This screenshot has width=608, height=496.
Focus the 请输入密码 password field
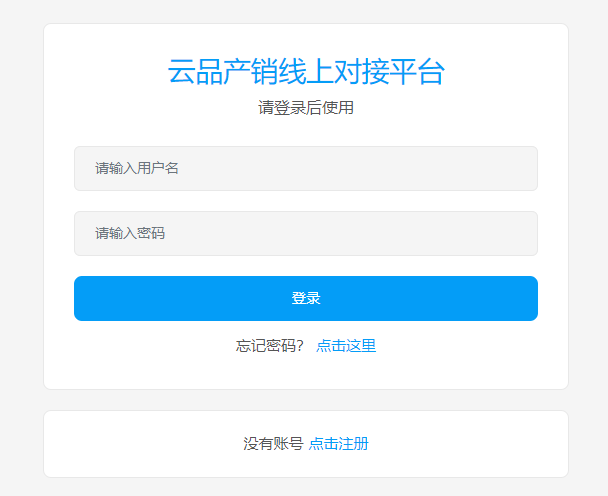pyautogui.click(x=305, y=233)
